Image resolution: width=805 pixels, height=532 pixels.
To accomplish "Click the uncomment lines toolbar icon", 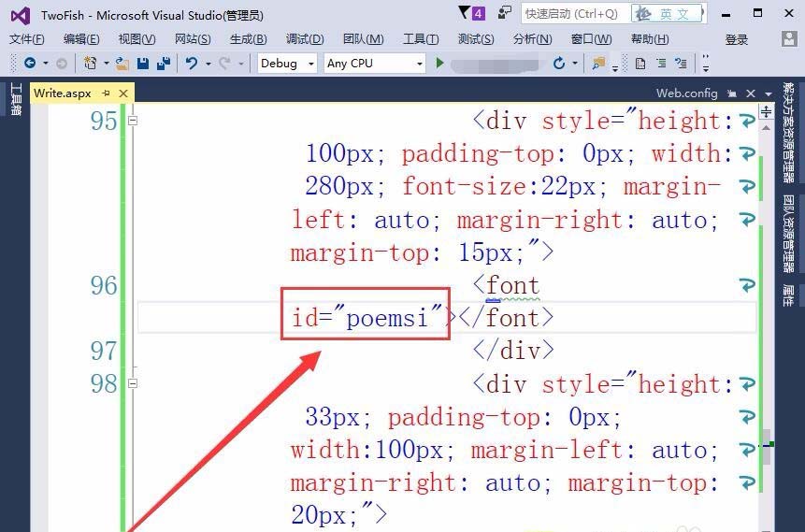I will click(x=682, y=64).
